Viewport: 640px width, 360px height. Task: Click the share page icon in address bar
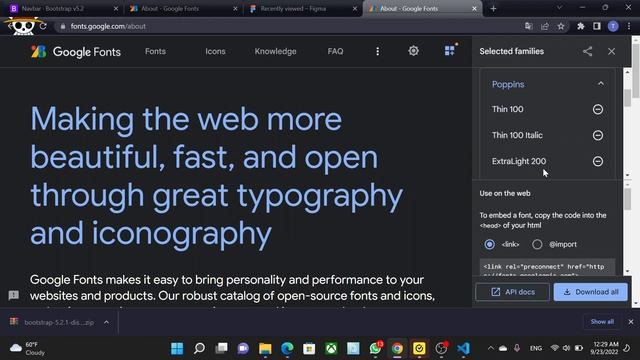(x=544, y=26)
